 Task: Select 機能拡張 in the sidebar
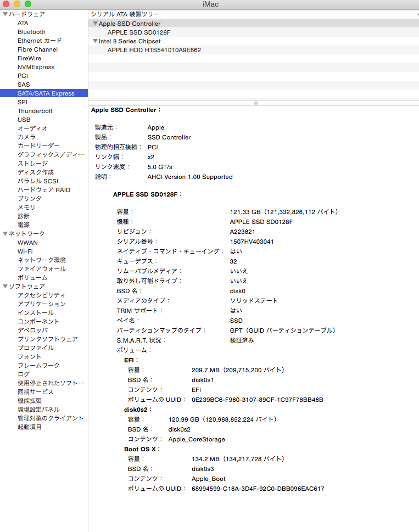[x=29, y=401]
